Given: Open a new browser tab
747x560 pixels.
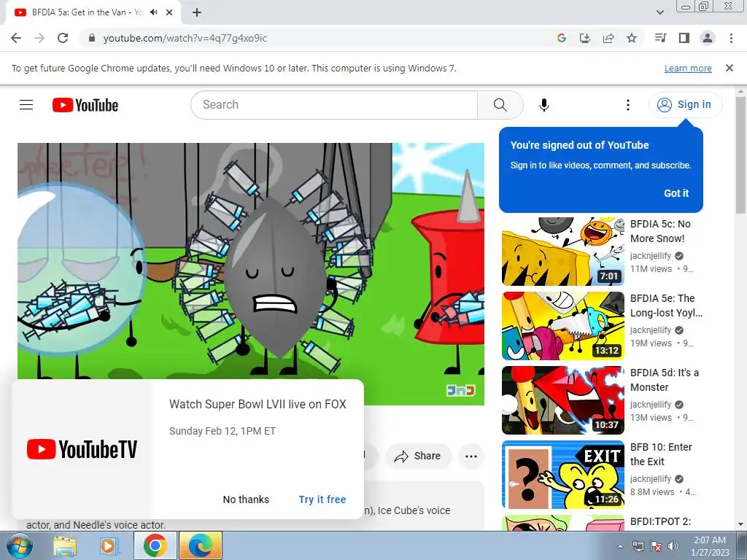Looking at the screenshot, I should click(197, 12).
